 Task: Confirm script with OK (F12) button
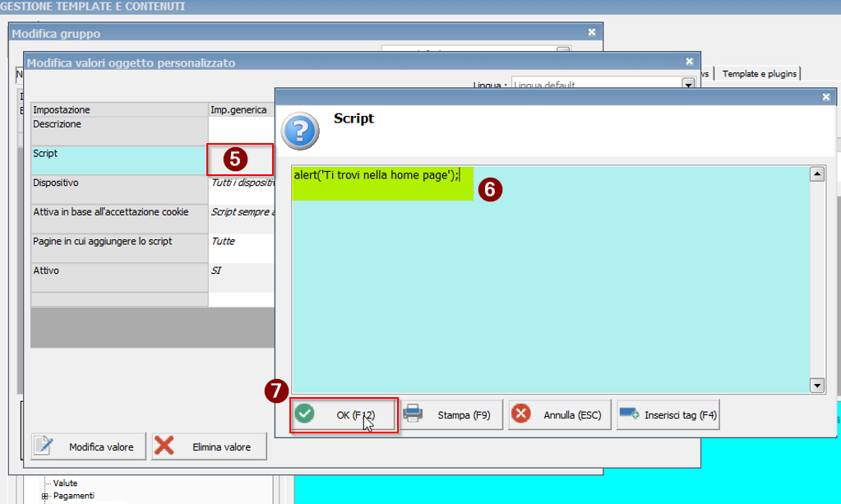click(344, 415)
